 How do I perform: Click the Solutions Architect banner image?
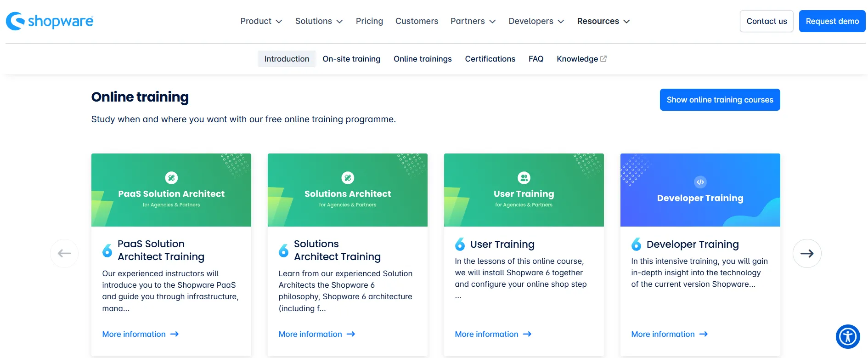tap(348, 190)
